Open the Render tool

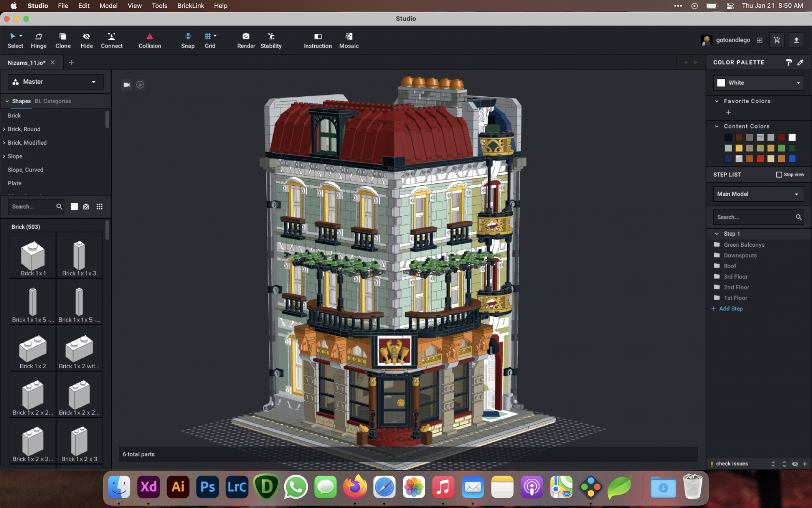point(246,40)
